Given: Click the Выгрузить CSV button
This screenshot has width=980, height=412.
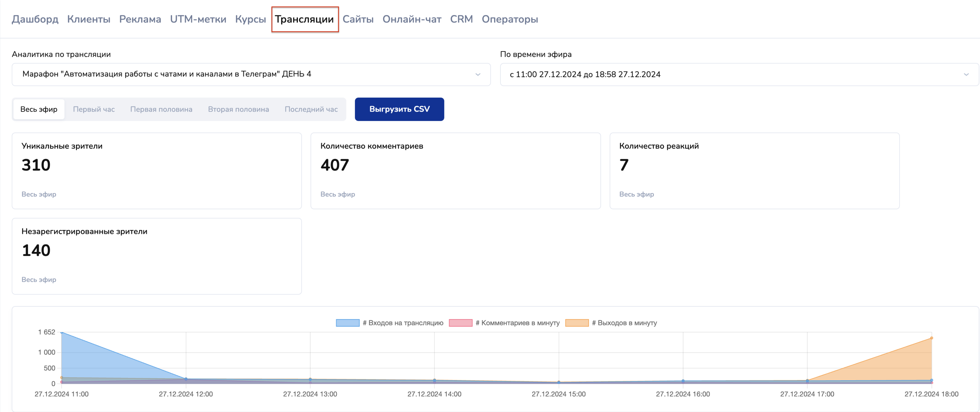Looking at the screenshot, I should pos(399,109).
